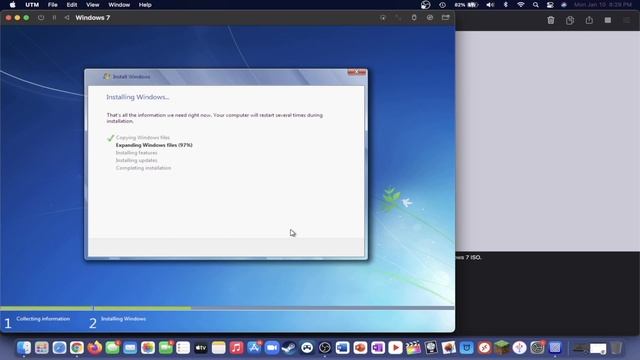
Task: Open OBS from the dock
Action: click(x=324, y=348)
